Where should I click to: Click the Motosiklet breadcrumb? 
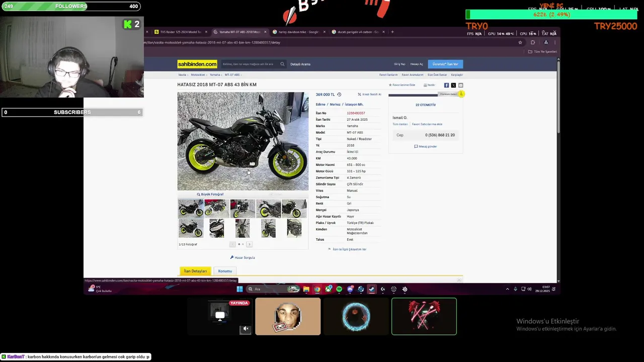[x=198, y=75]
